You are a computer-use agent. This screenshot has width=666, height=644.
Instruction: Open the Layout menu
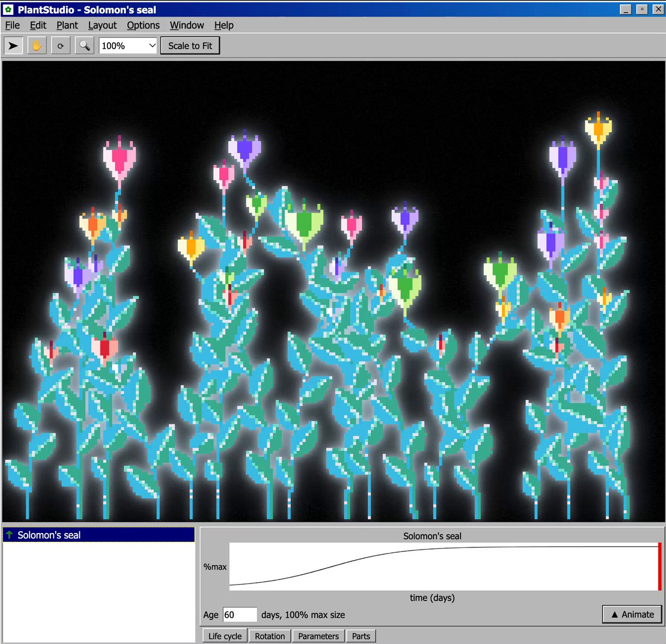[102, 25]
